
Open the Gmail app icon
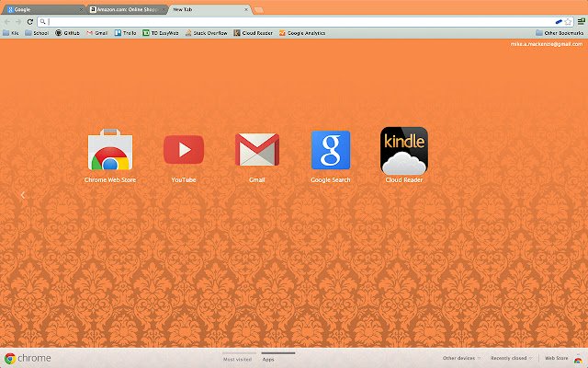pyautogui.click(x=257, y=149)
